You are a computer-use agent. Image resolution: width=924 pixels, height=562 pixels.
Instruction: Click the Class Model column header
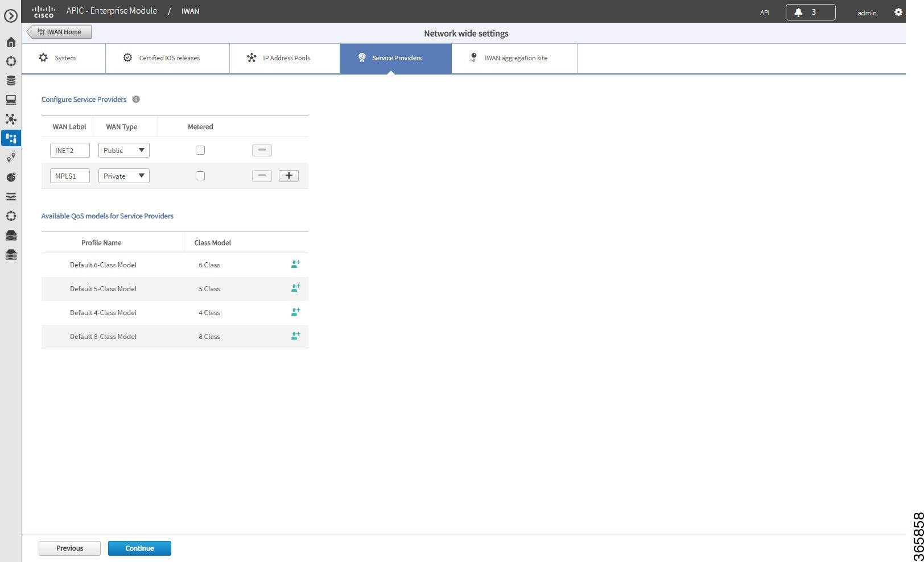(213, 243)
